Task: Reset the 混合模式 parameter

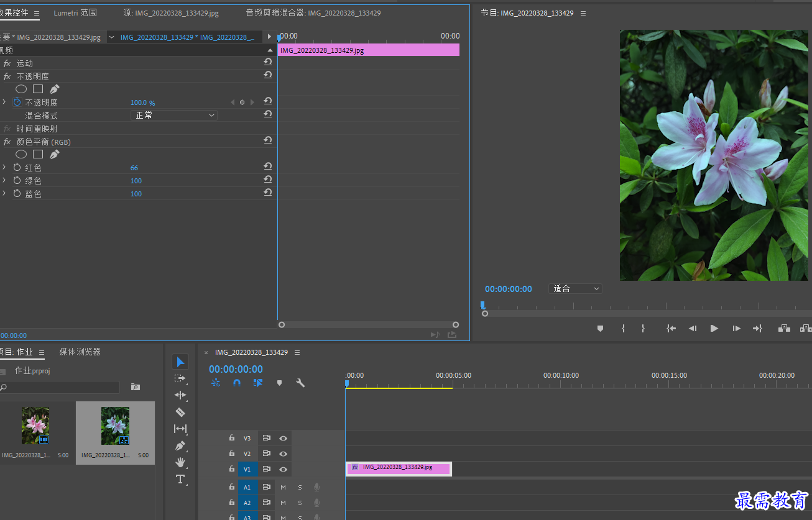Action: coord(268,114)
